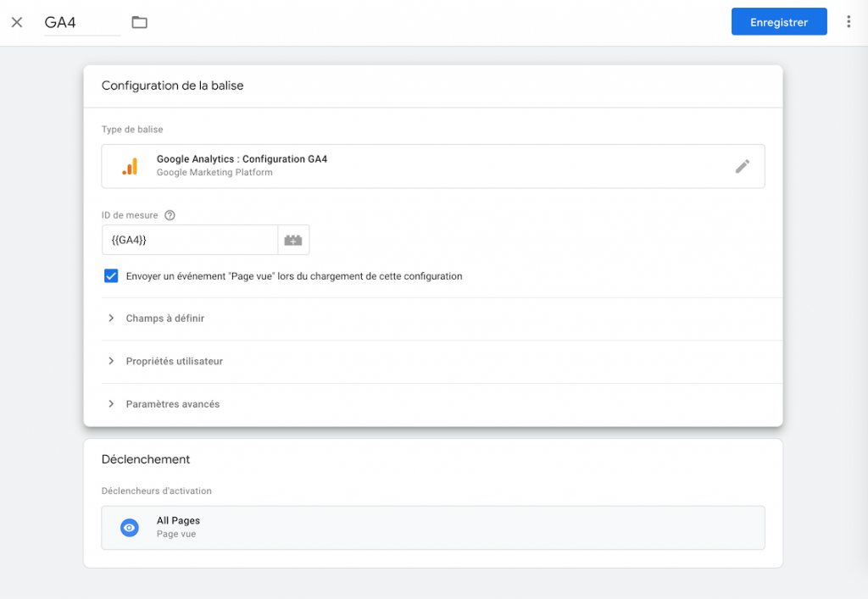The height and width of the screenshot is (599, 868).
Task: Click the Configuration de la balise heading
Action: point(173,86)
